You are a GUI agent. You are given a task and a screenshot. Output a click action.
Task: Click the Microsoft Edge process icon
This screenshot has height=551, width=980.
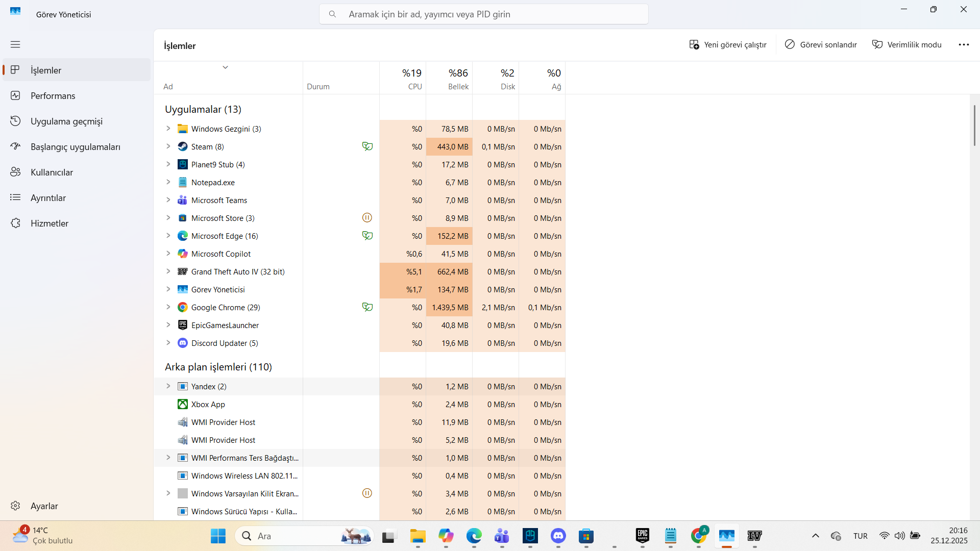click(x=182, y=236)
